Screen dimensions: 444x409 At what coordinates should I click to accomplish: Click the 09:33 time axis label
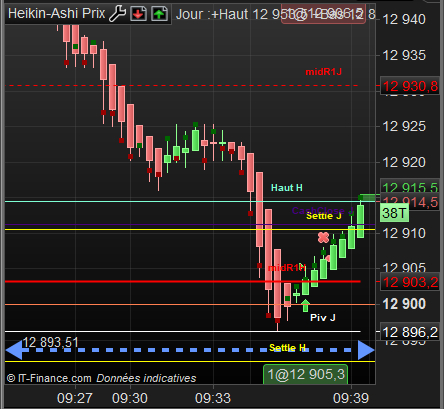click(213, 398)
